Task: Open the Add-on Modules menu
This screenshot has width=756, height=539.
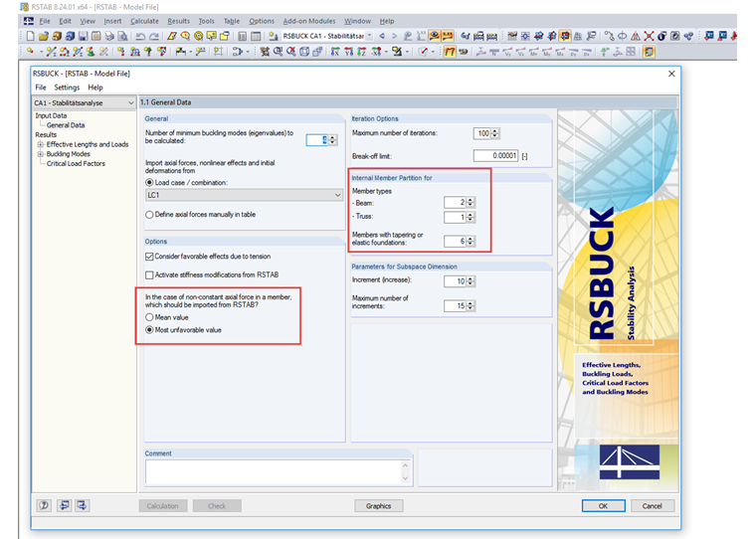Action: (309, 21)
